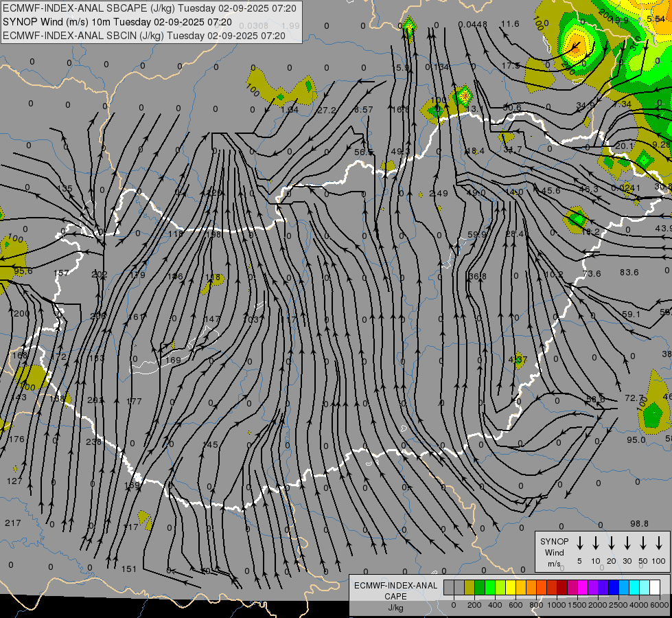
Task: Click the 'J/kg' unit in CAPE legend
Action: [x=395, y=608]
